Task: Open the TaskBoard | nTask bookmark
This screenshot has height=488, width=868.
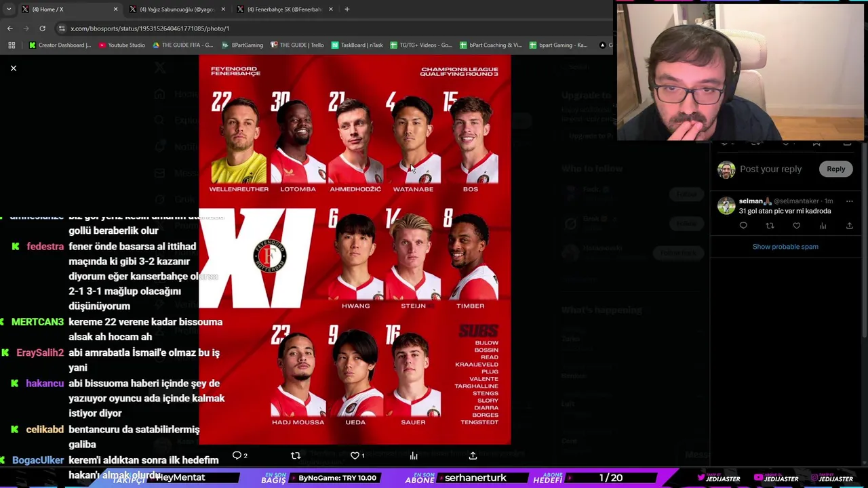Action: click(357, 45)
